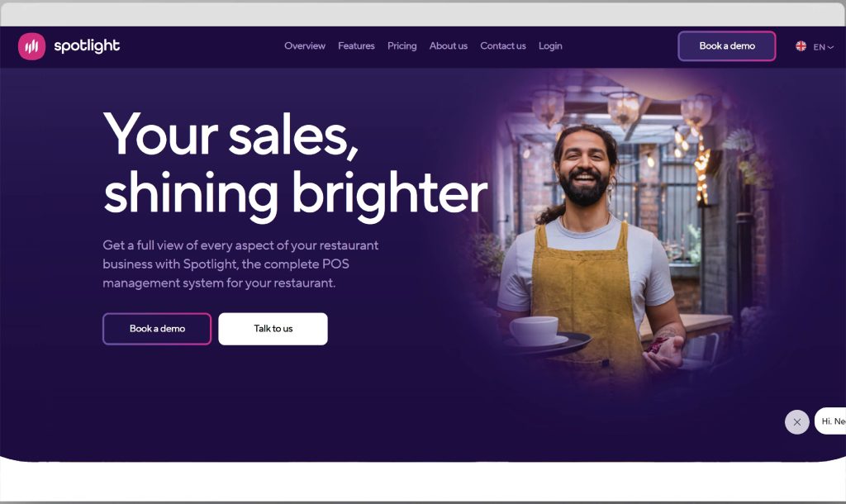Click the Your sales shining brighter headline
The height and width of the screenshot is (504, 846).
pos(295,164)
